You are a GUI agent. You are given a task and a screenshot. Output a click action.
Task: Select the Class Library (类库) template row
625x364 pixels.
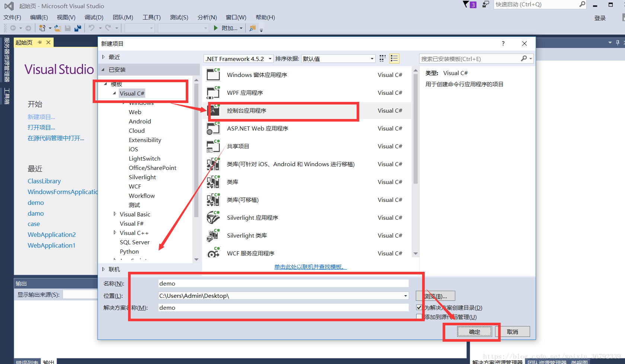[x=307, y=182]
